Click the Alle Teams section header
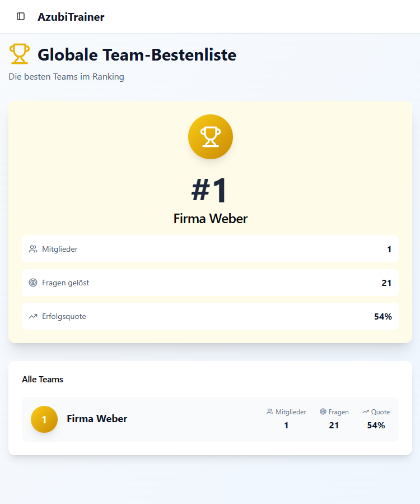Image resolution: width=420 pixels, height=504 pixels. 43,379
